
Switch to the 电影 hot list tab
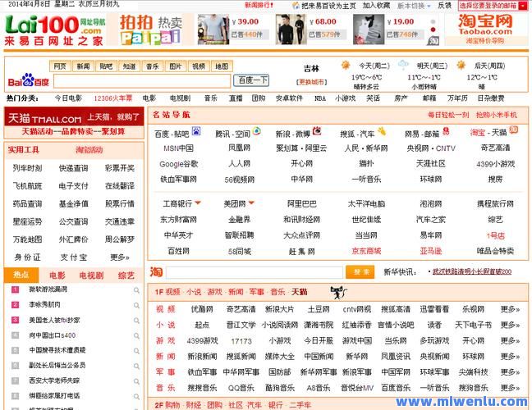(x=57, y=276)
